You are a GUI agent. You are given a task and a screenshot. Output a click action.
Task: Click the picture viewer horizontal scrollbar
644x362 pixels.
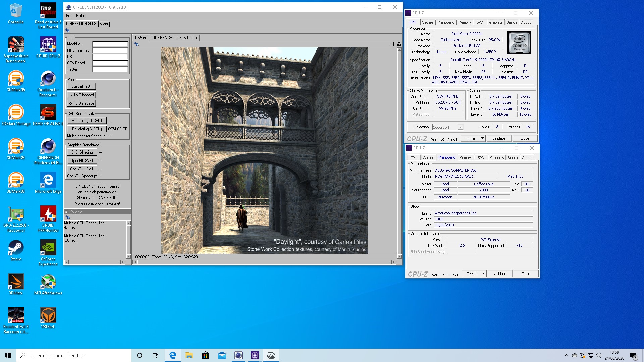(x=265, y=262)
